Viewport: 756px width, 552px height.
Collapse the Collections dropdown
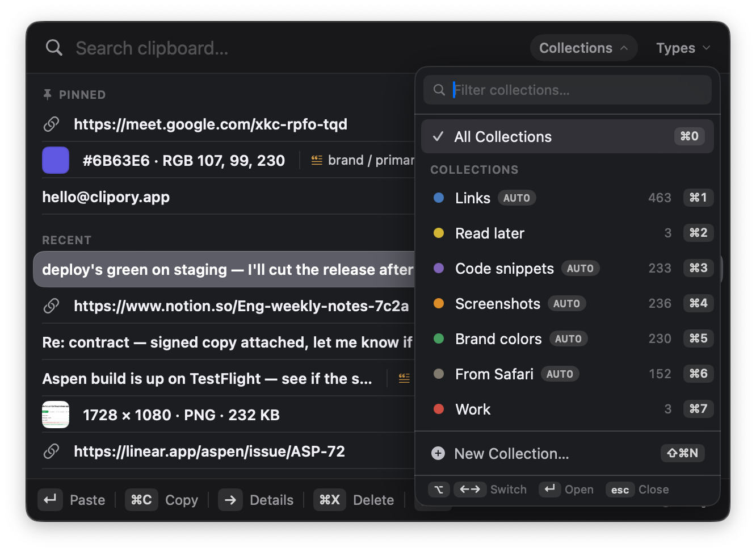[583, 48]
